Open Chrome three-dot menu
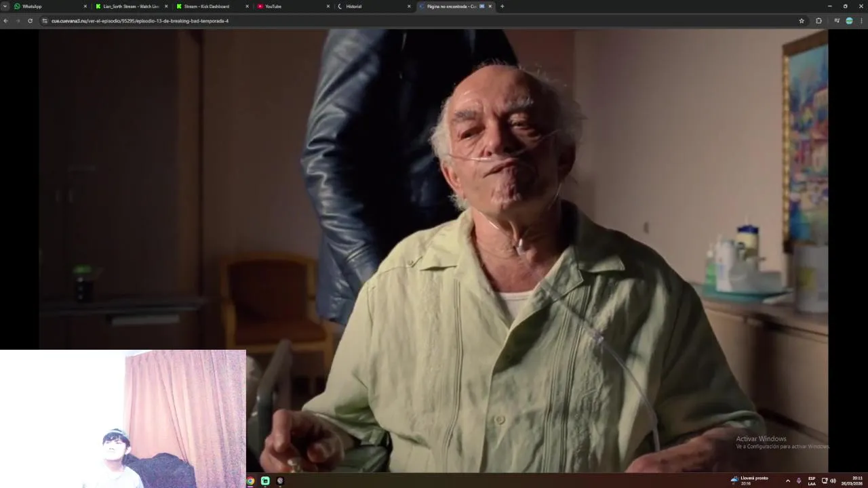 pyautogui.click(x=861, y=21)
